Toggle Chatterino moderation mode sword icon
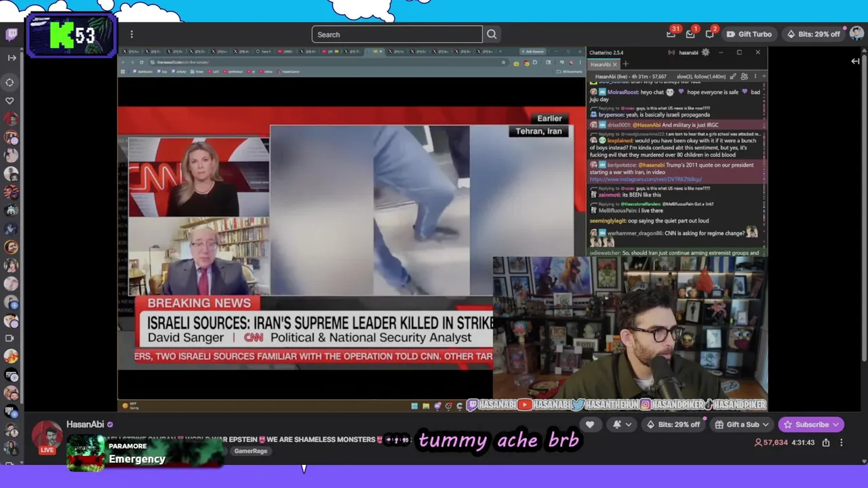This screenshot has height=488, width=868. [x=733, y=77]
